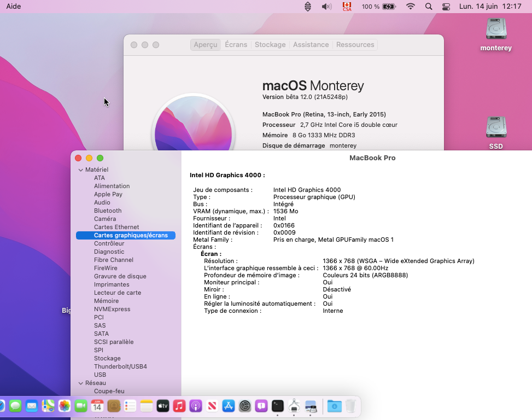Select Bluetooth in the hardware list
Image resolution: width=532 pixels, height=420 pixels.
coord(108,211)
